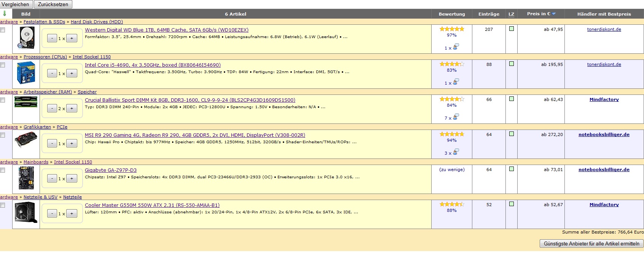
Task: Open Prozessoren (CPUs) breadcrumb link
Action: [45, 57]
